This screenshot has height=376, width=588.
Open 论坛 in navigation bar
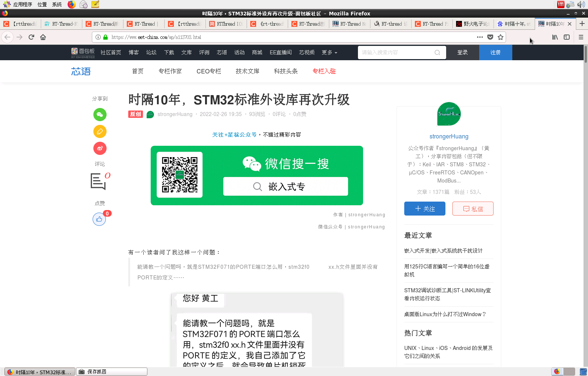click(151, 53)
